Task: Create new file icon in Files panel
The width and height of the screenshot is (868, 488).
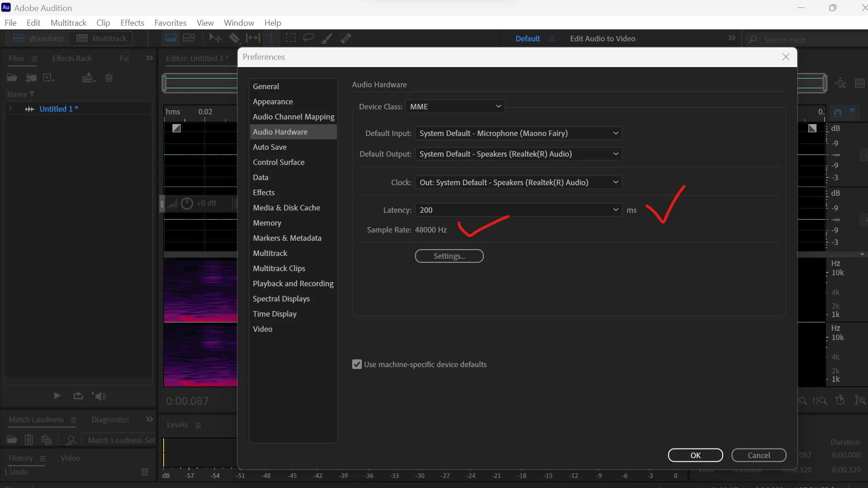Action: (x=48, y=78)
